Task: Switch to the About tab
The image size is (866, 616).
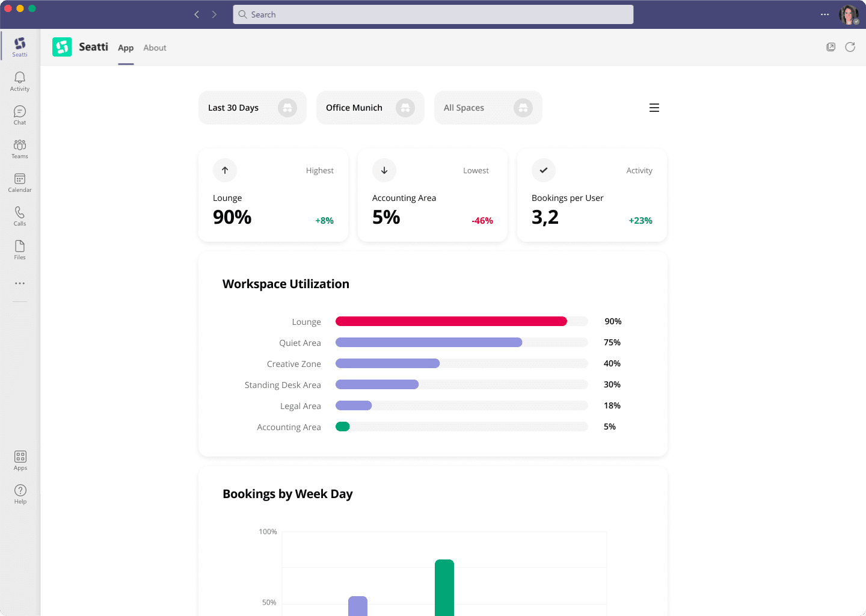Action: tap(155, 48)
